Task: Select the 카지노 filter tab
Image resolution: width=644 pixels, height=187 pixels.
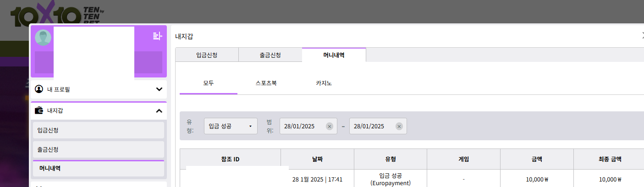Action: (324, 84)
